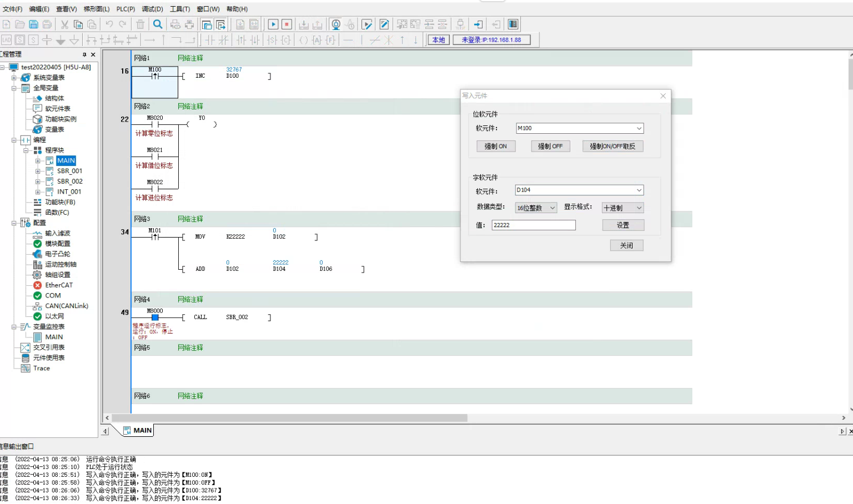Click the Save toolbar icon
The width and height of the screenshot is (853, 504).
tap(33, 24)
